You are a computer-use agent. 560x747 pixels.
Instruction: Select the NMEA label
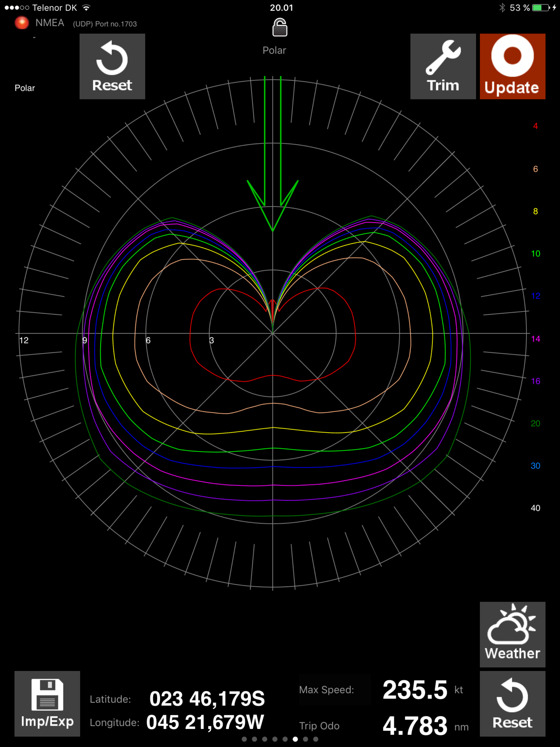(x=50, y=23)
